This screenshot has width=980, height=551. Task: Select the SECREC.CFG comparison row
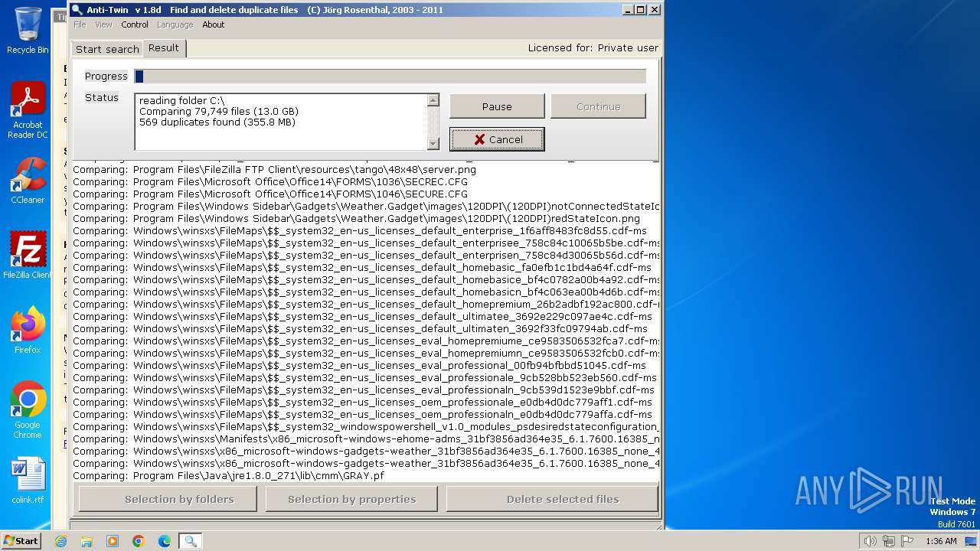pos(365,182)
